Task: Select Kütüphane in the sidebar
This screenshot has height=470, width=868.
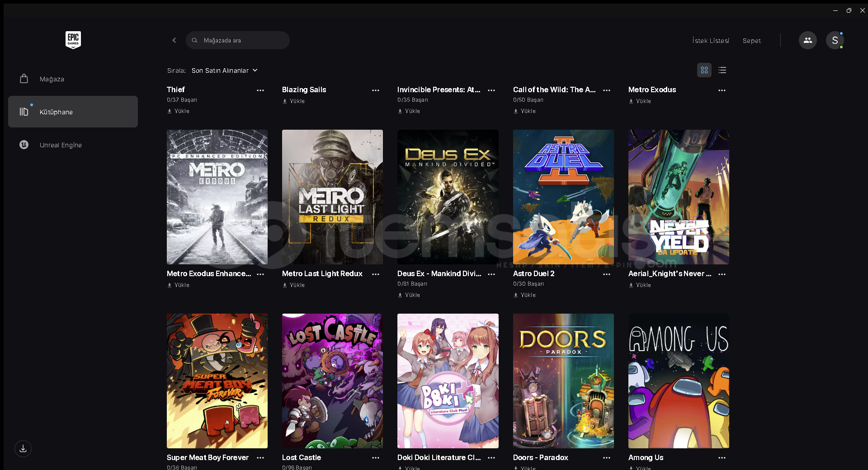Action: coord(73,112)
